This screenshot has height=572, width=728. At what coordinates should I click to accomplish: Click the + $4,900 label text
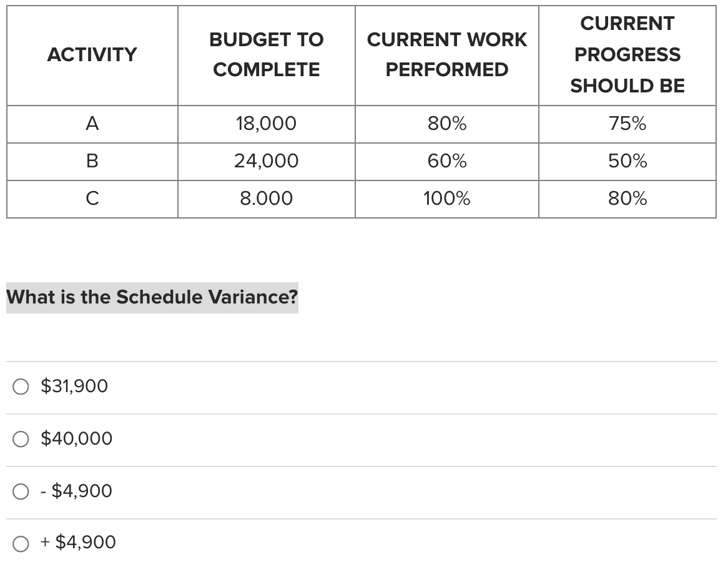click(79, 542)
